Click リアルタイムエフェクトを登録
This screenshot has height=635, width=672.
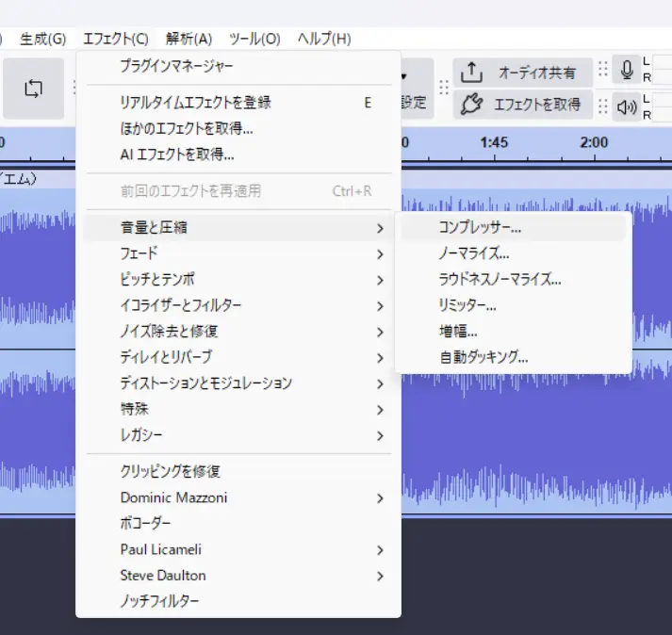point(195,103)
